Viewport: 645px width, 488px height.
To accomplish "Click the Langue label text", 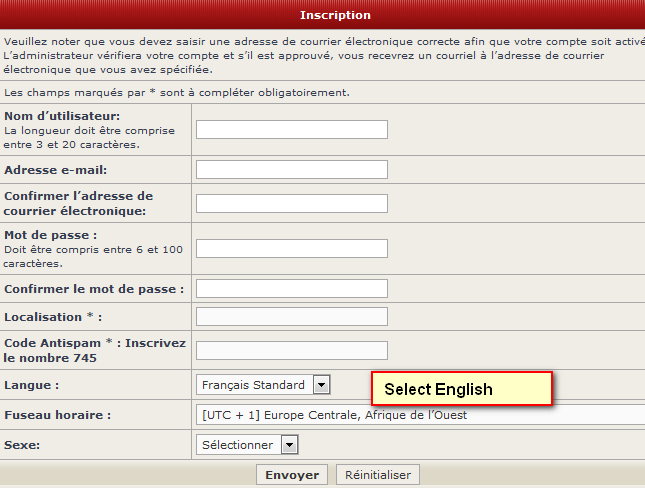I will pos(31,385).
